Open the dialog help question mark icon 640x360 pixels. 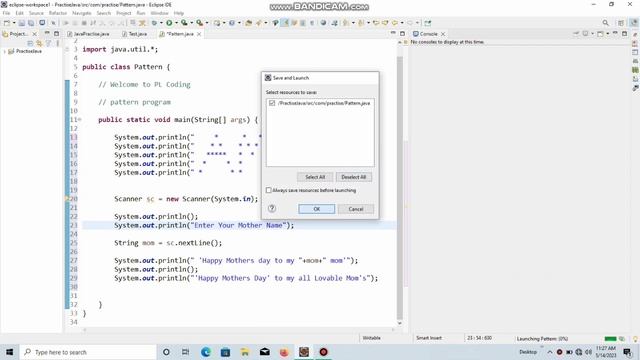(272, 209)
